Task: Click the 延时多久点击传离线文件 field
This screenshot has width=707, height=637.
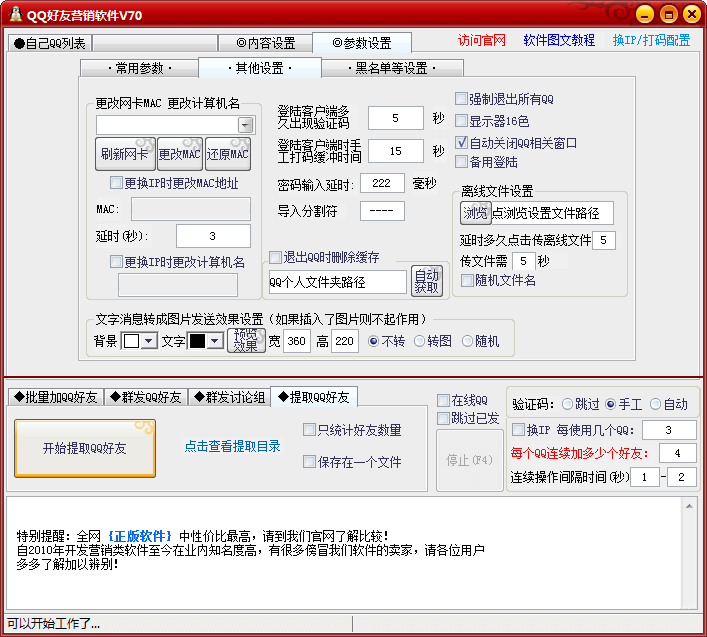Action: pyautogui.click(x=603, y=240)
